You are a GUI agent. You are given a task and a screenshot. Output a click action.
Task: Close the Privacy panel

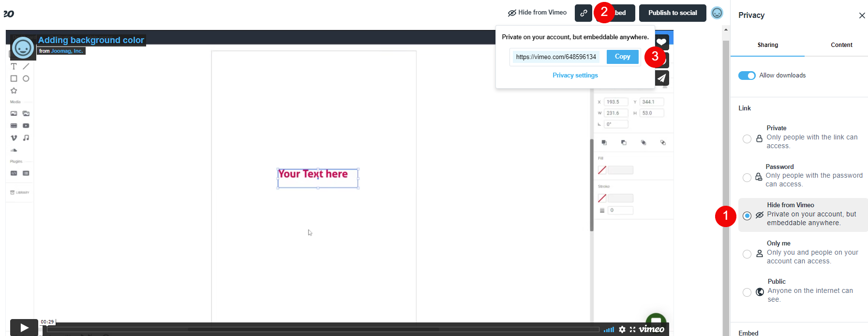point(862,15)
